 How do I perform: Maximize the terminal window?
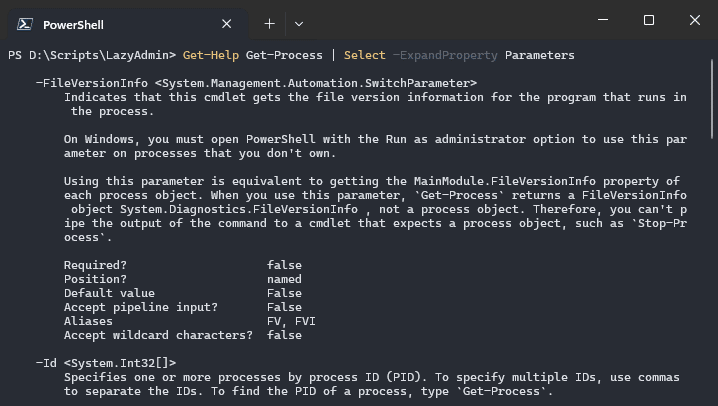pos(649,20)
